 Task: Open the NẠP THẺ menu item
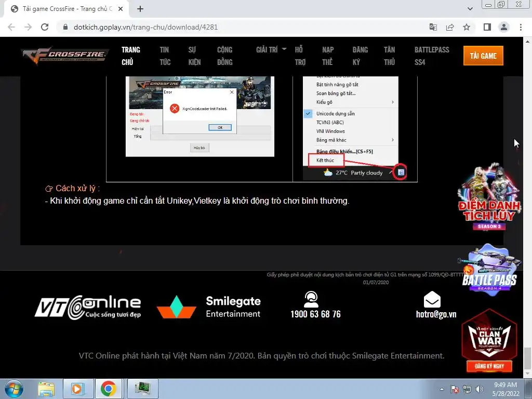pyautogui.click(x=328, y=56)
